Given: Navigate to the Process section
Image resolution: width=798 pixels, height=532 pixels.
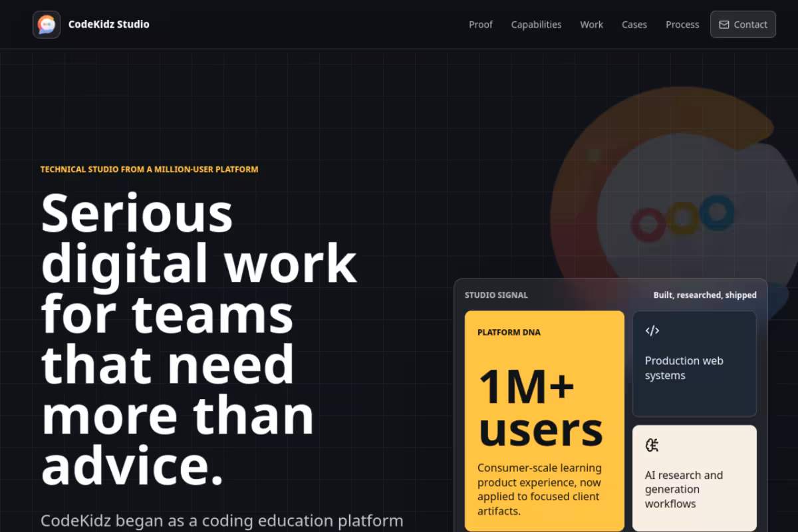Looking at the screenshot, I should tap(682, 25).
